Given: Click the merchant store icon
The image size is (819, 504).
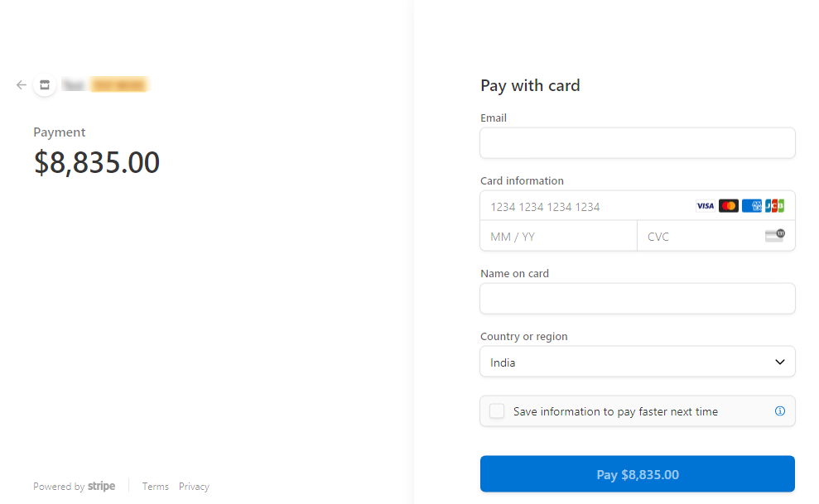Looking at the screenshot, I should [45, 84].
